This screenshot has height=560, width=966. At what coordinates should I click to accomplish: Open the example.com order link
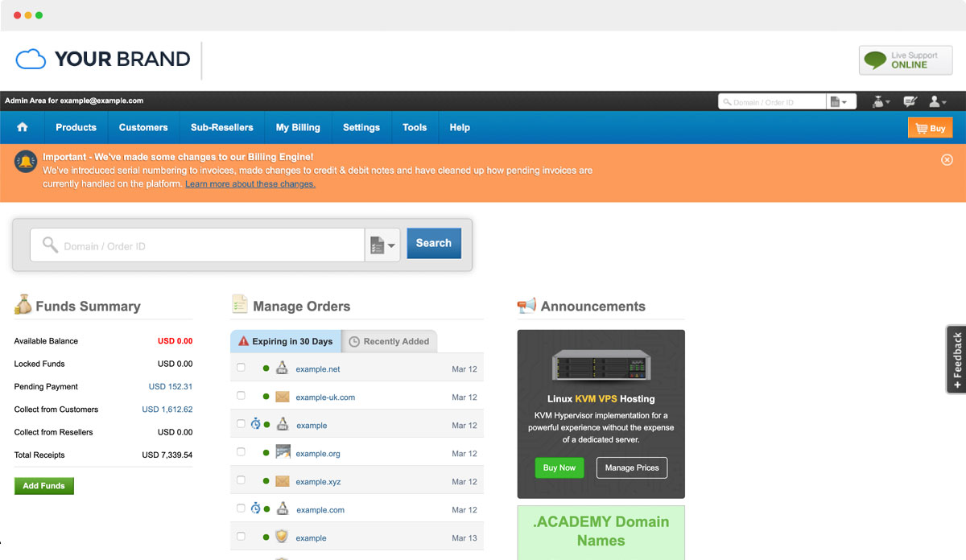click(320, 510)
